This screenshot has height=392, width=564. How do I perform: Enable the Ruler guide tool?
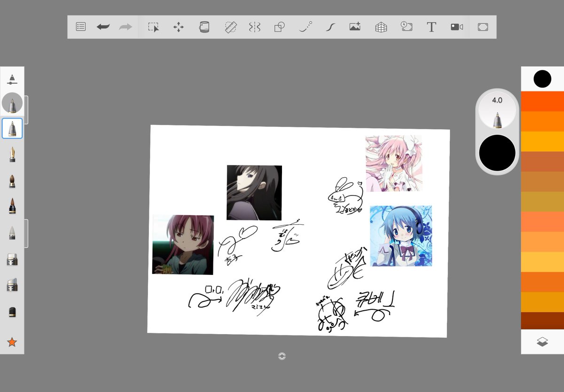tap(230, 27)
